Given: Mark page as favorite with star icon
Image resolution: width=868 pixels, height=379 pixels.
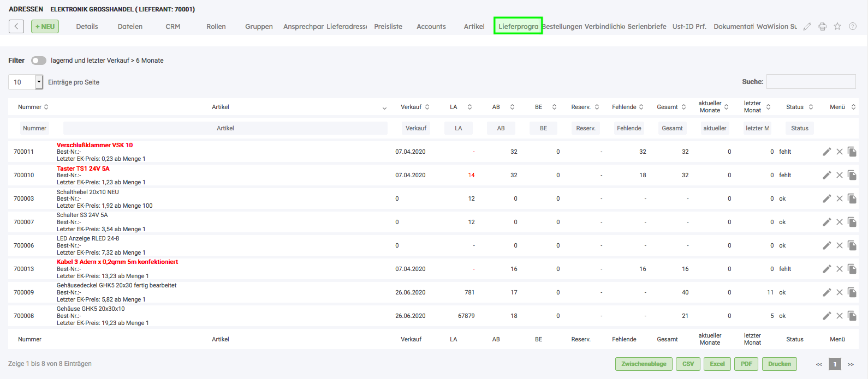Looking at the screenshot, I should (837, 26).
